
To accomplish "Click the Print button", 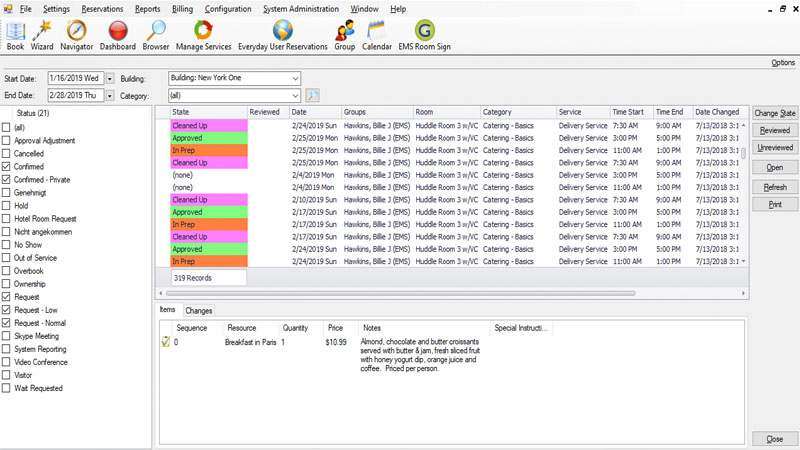I will [774, 204].
